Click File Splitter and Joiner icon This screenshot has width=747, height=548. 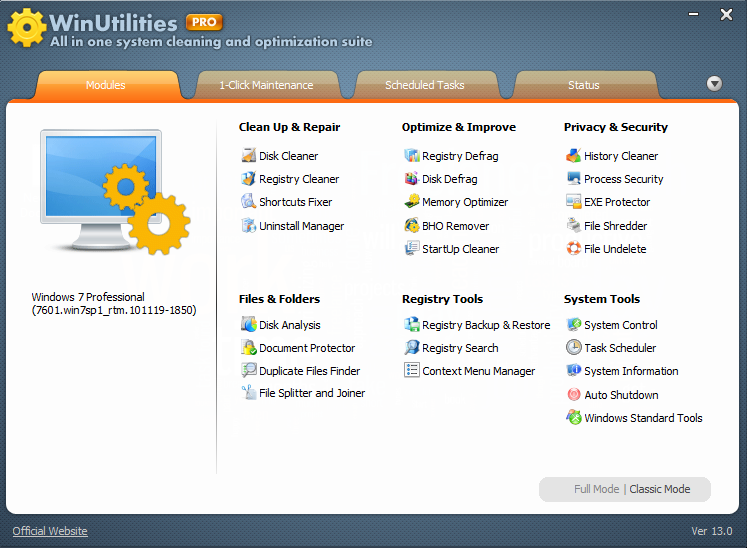click(249, 393)
